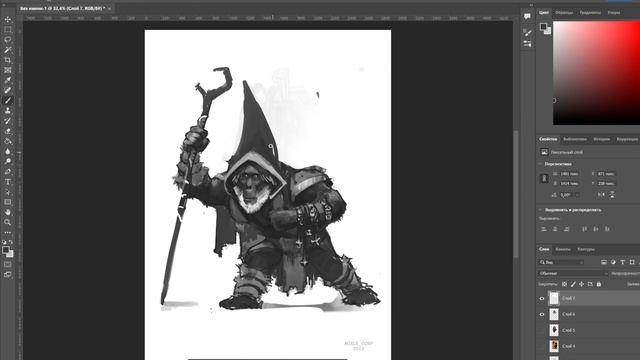Open the adjustments sliders panel icon

point(527,44)
